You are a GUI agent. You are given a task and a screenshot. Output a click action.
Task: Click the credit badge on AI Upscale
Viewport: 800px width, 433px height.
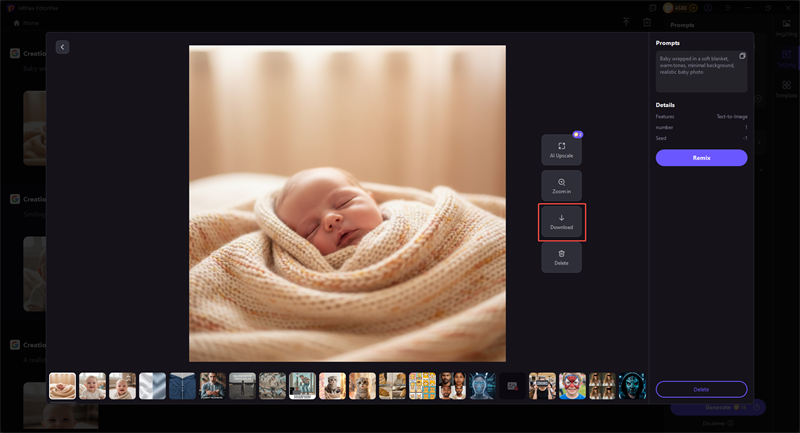(578, 135)
